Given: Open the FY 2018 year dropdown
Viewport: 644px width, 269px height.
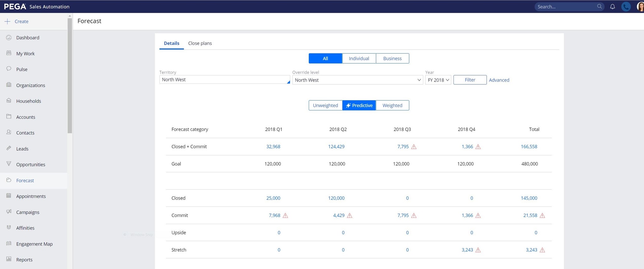Looking at the screenshot, I should pyautogui.click(x=438, y=80).
